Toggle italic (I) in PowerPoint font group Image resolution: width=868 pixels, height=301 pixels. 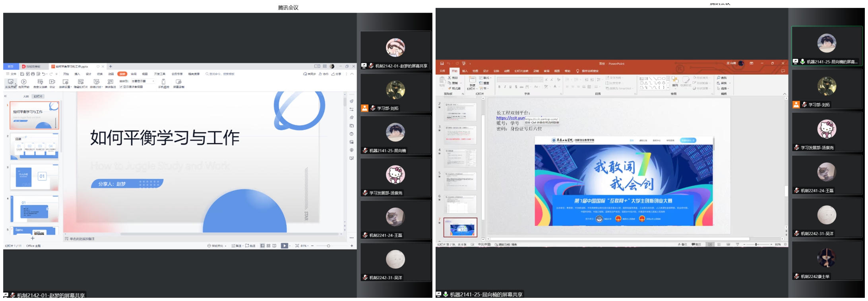click(x=505, y=87)
